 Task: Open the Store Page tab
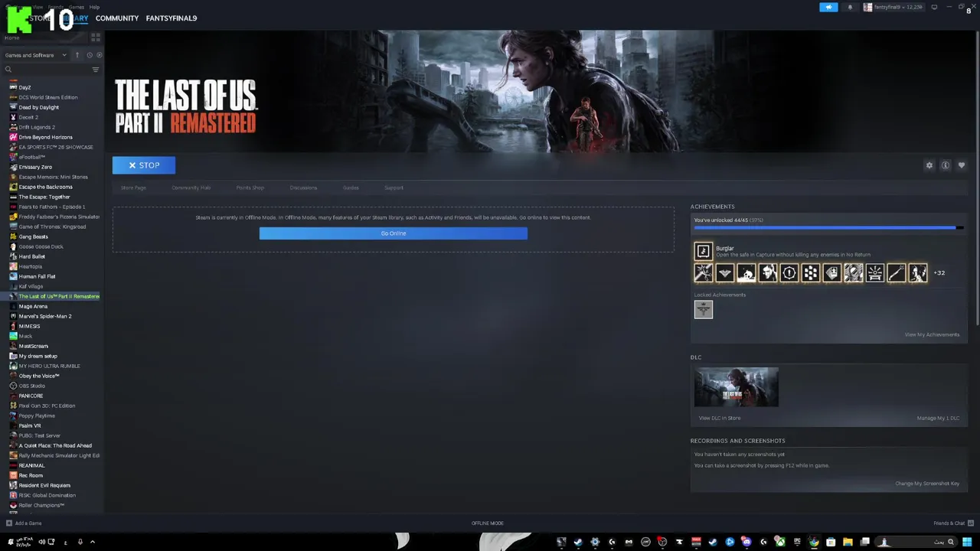pyautogui.click(x=133, y=187)
